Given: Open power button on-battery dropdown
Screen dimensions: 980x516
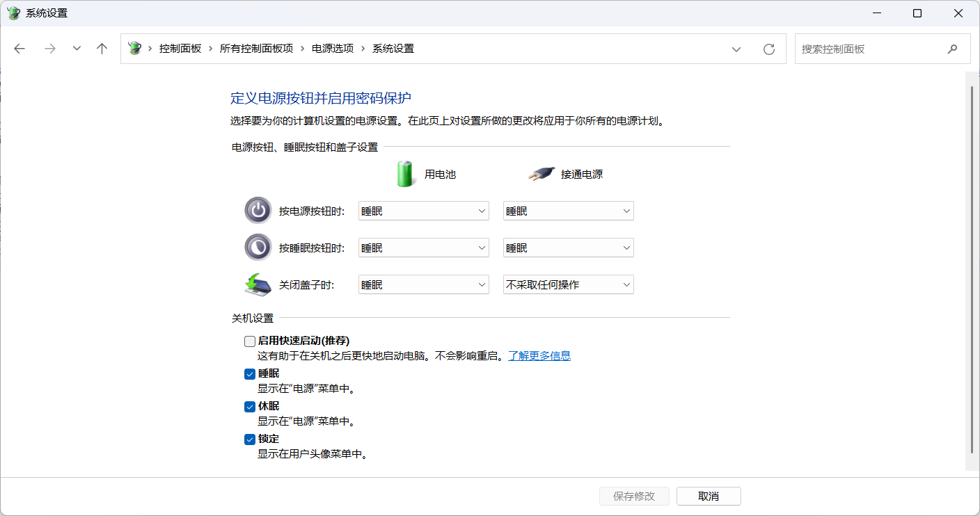Looking at the screenshot, I should pyautogui.click(x=423, y=211).
